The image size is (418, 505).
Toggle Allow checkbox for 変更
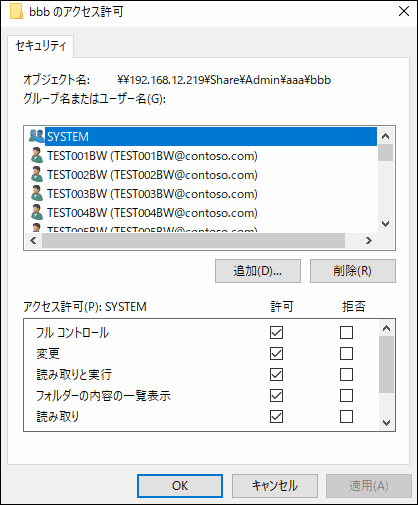coord(276,353)
